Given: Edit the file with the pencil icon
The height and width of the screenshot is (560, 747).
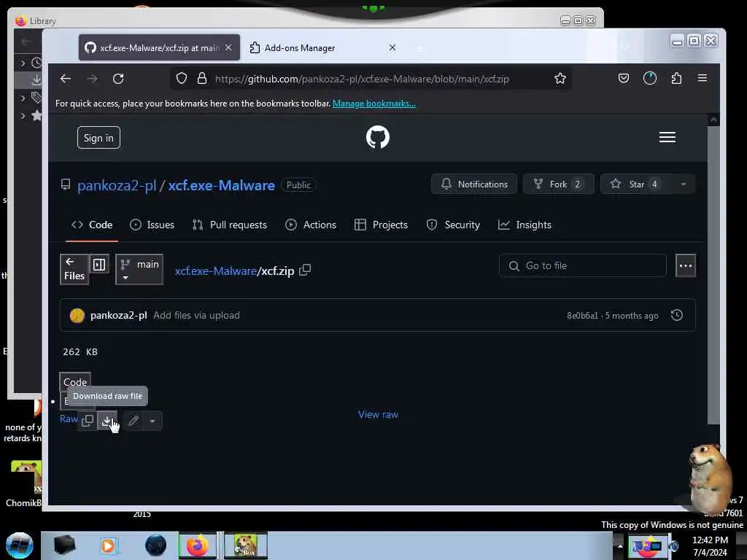Looking at the screenshot, I should (x=133, y=421).
